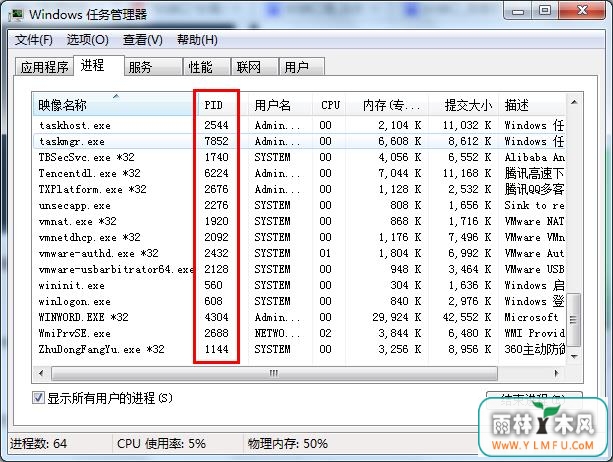Click the vertical scrollbar thumb
The height and width of the screenshot is (462, 613).
[x=574, y=319]
